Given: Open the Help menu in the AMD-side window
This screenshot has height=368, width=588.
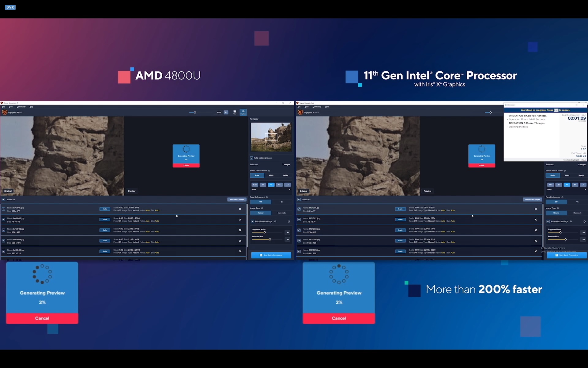Looking at the screenshot, I should [31, 107].
